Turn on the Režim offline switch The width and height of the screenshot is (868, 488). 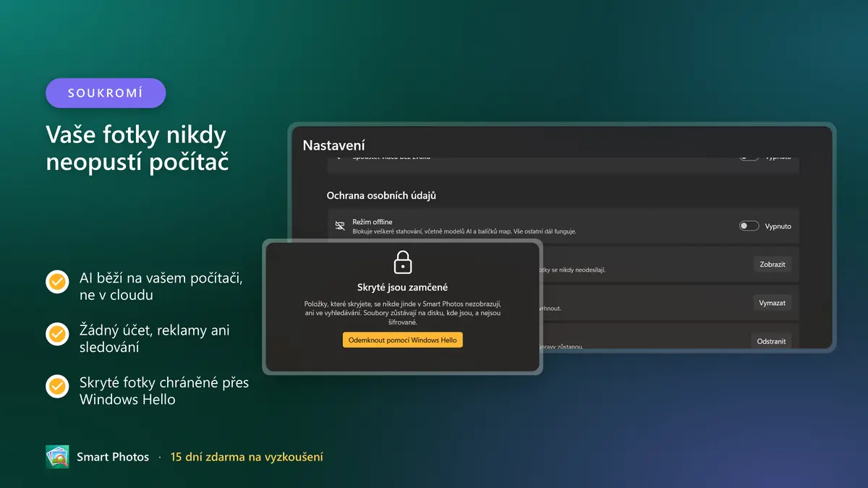(749, 226)
